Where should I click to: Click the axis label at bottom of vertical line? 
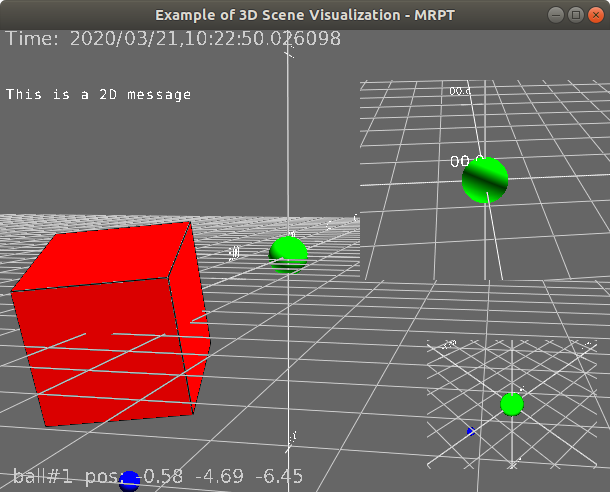coord(293,436)
